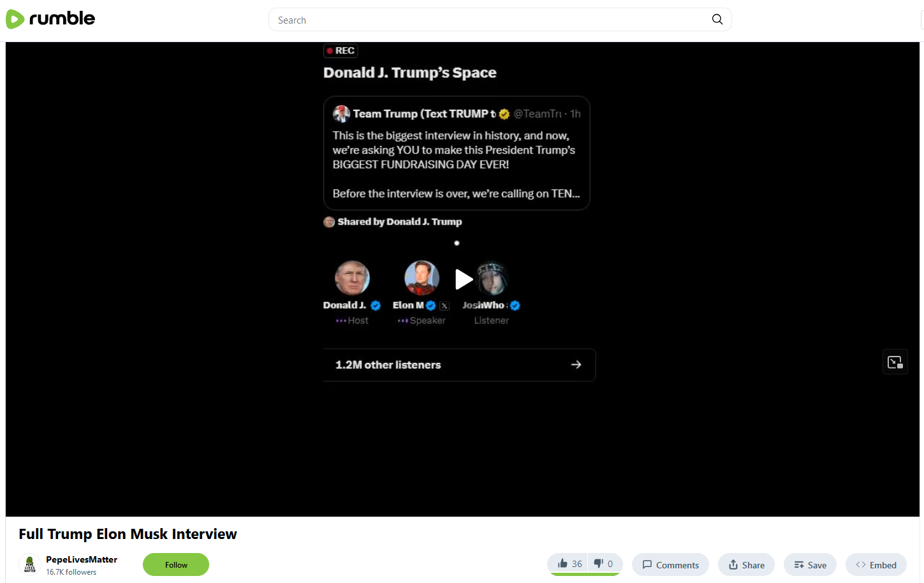Image resolution: width=924 pixels, height=583 pixels.
Task: Share this video
Action: [x=746, y=565]
